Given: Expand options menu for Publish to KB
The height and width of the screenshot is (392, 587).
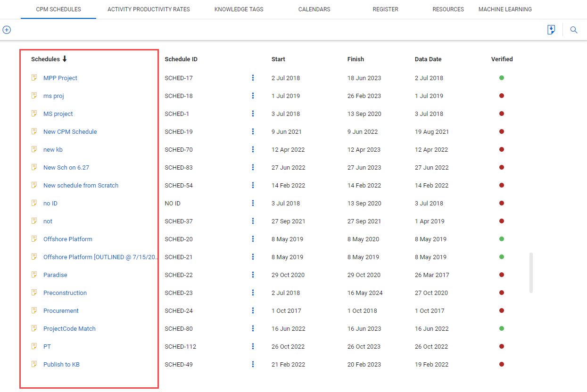Looking at the screenshot, I should (253, 364).
